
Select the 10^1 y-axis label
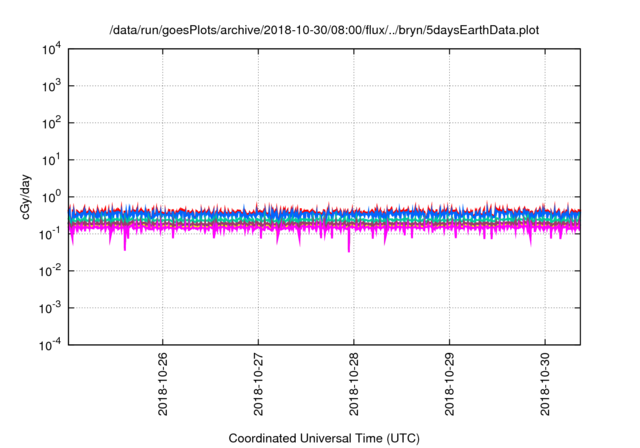(x=52, y=160)
